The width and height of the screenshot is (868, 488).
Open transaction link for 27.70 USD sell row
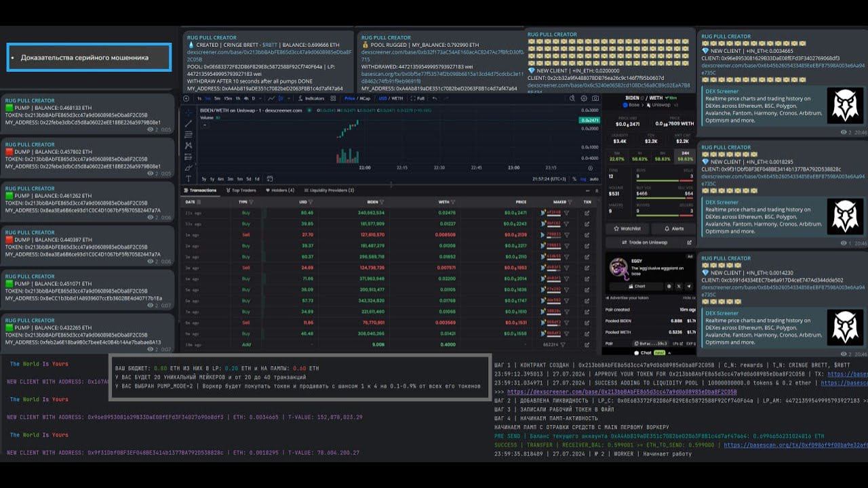(x=587, y=235)
